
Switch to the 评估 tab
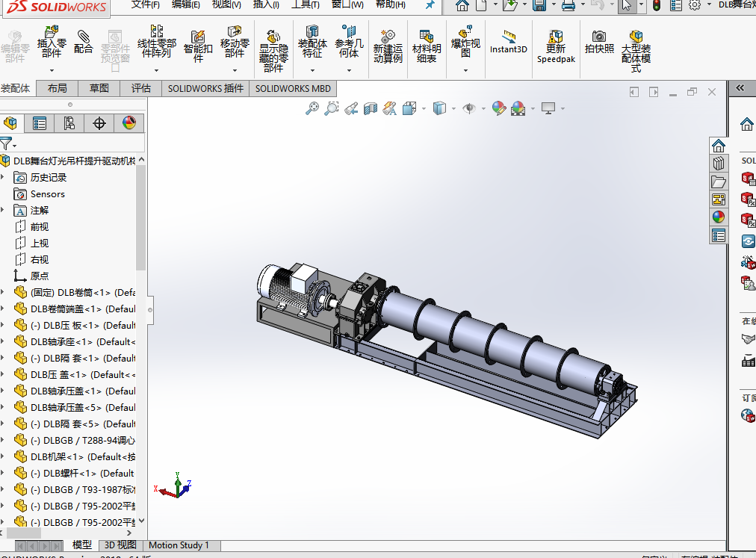[140, 88]
